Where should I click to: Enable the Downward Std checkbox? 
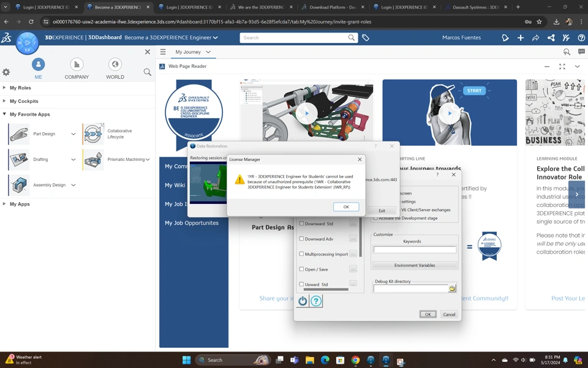(301, 223)
